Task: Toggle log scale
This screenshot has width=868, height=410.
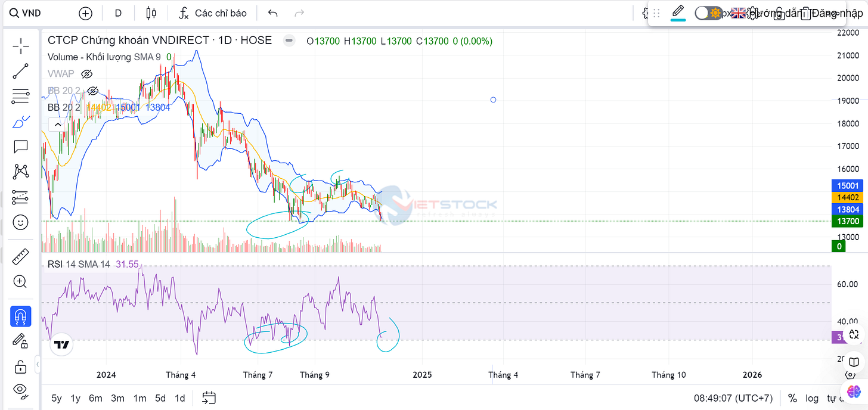Action: click(x=812, y=398)
